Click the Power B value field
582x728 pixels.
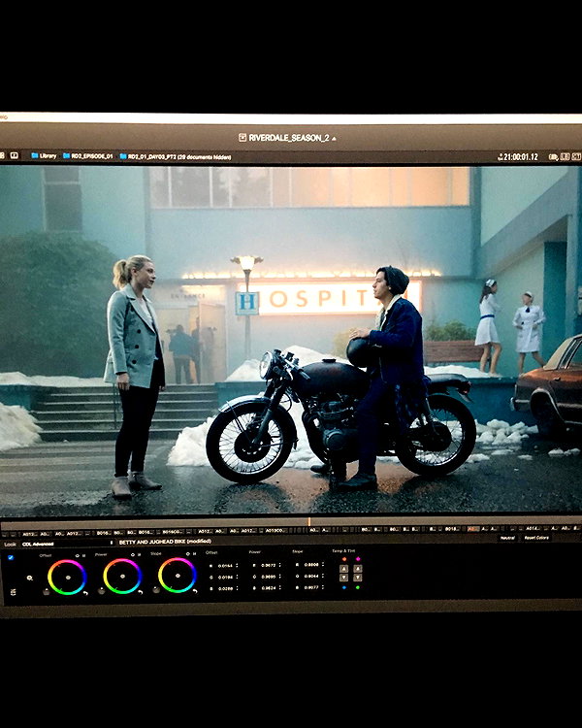click(269, 588)
